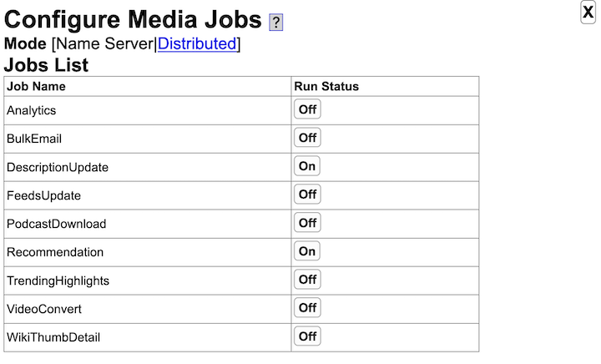The image size is (601, 364).
Task: Toggle FeedsUpdate Off button
Action: click(307, 195)
